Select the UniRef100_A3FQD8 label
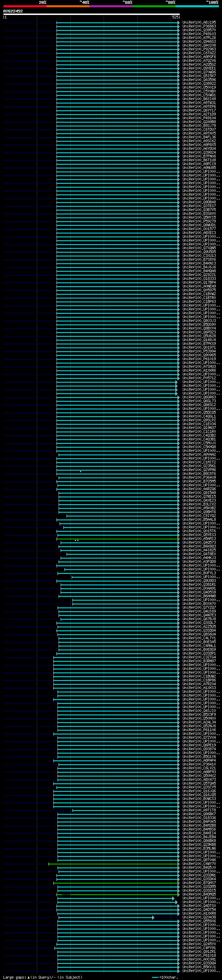 [x=199, y=561]
